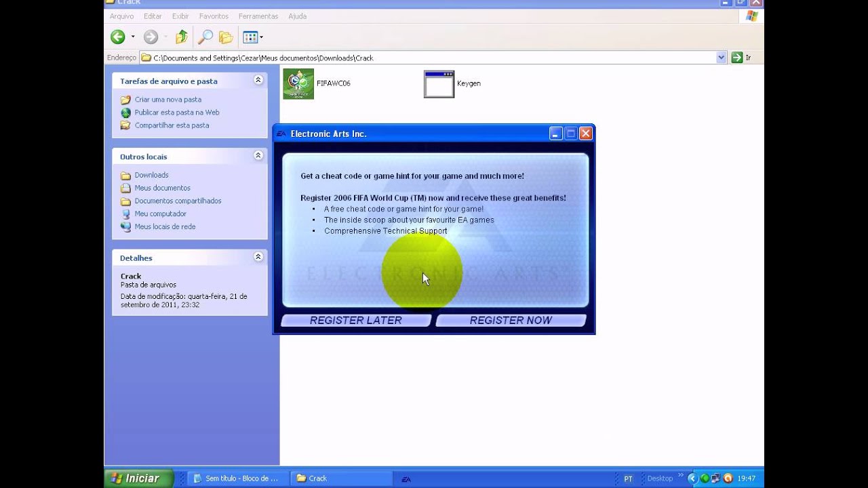Click Compartilhar esta pasta link
The width and height of the screenshot is (868, 488).
click(x=172, y=125)
